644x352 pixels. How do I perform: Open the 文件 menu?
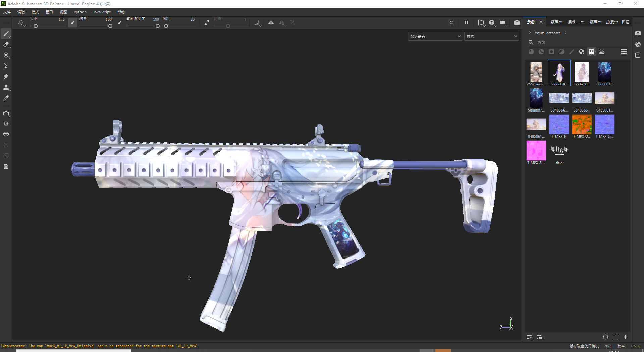point(7,12)
